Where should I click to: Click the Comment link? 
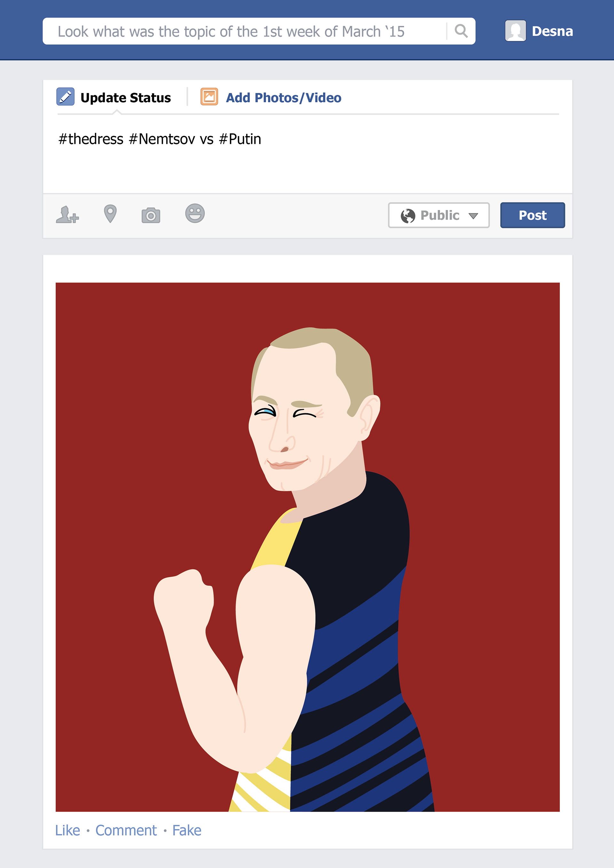pyautogui.click(x=126, y=830)
